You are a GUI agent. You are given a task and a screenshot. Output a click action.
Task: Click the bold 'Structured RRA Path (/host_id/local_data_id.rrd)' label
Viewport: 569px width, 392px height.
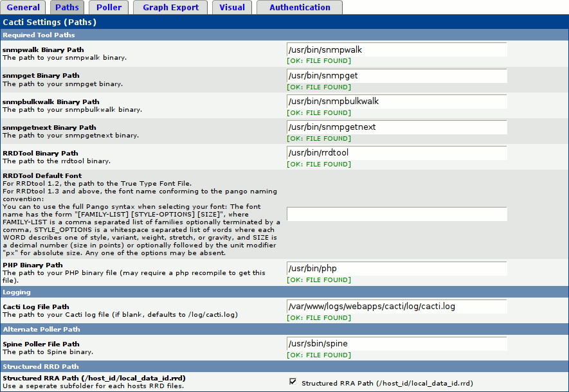(x=94, y=379)
